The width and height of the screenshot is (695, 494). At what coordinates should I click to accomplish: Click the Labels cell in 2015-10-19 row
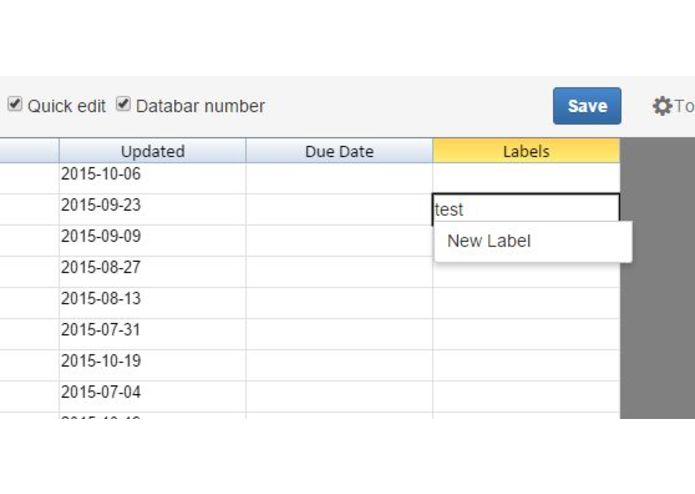point(526,366)
